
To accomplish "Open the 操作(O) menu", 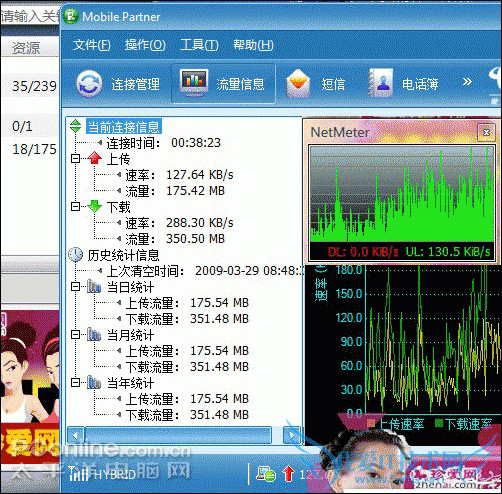I will point(145,45).
